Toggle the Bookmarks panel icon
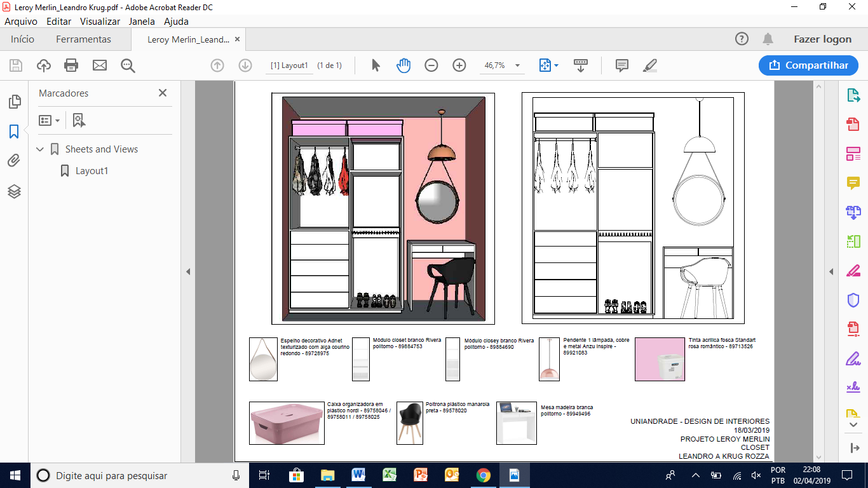This screenshot has height=488, width=868. [x=14, y=132]
